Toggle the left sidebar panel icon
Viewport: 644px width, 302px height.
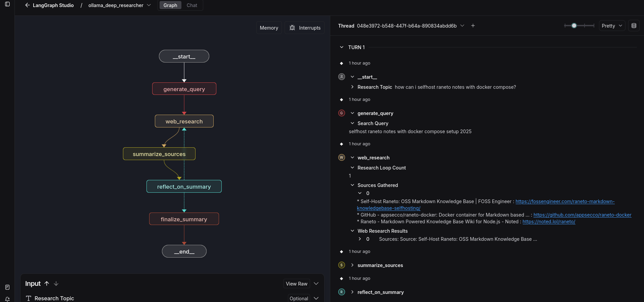(7, 4)
